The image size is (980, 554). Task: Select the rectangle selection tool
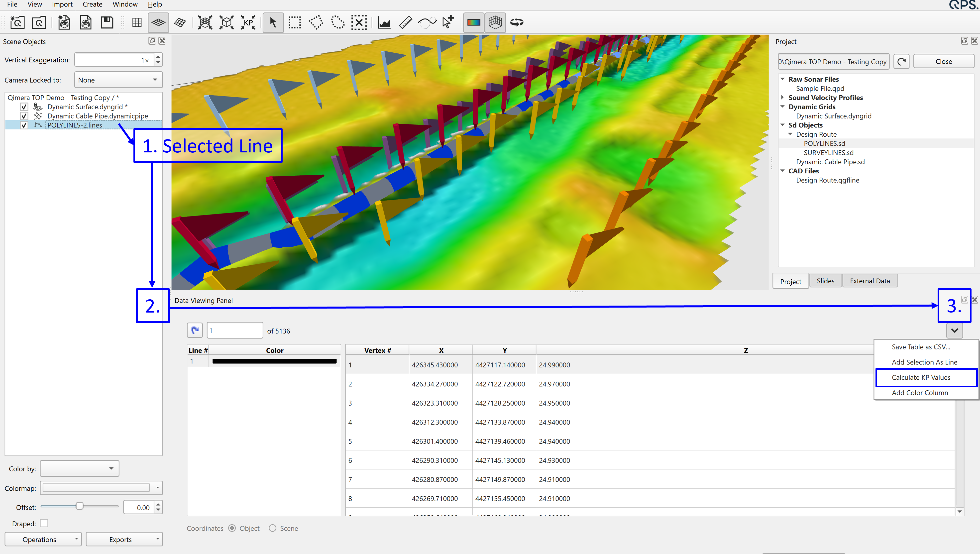pyautogui.click(x=295, y=22)
